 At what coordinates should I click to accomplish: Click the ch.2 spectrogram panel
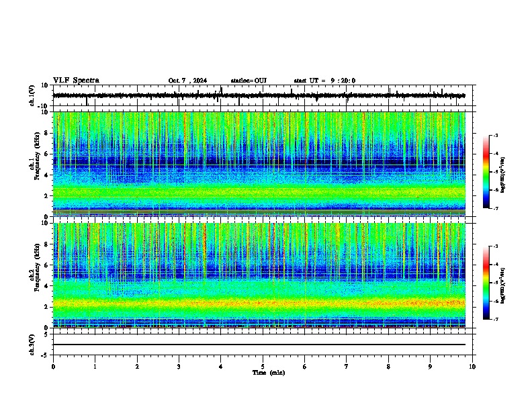tap(259, 275)
